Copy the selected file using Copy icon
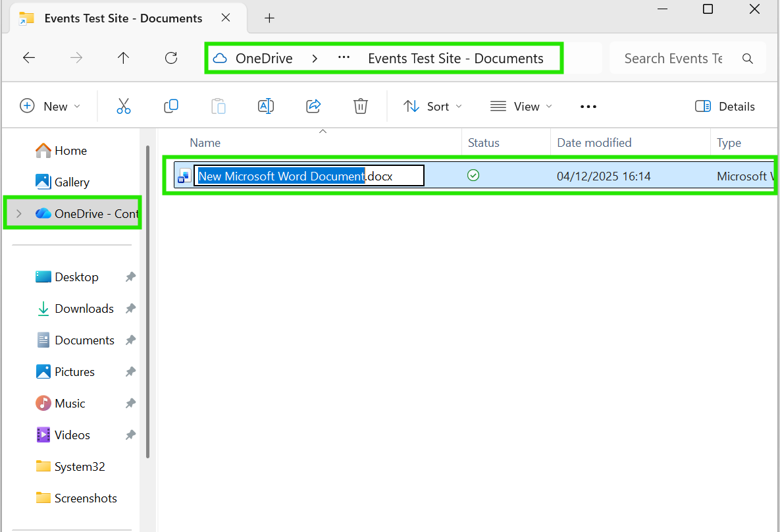The height and width of the screenshot is (532, 780). 171,106
